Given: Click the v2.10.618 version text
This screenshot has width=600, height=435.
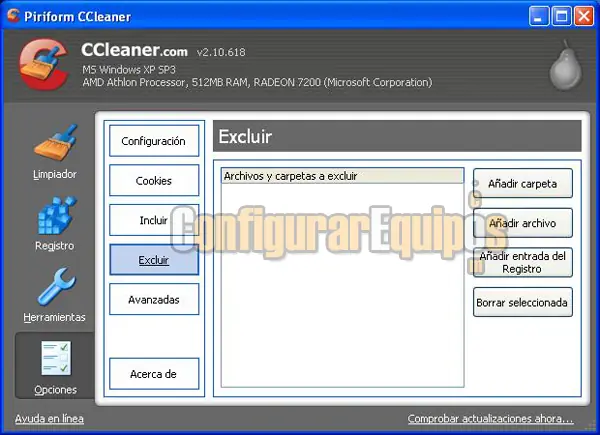Looking at the screenshot, I should (x=221, y=52).
